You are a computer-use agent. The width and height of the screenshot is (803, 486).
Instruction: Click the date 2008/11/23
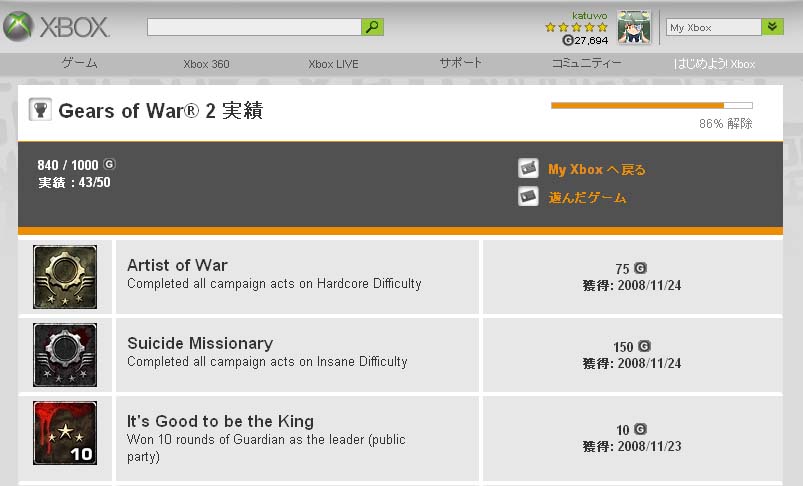coord(649,447)
